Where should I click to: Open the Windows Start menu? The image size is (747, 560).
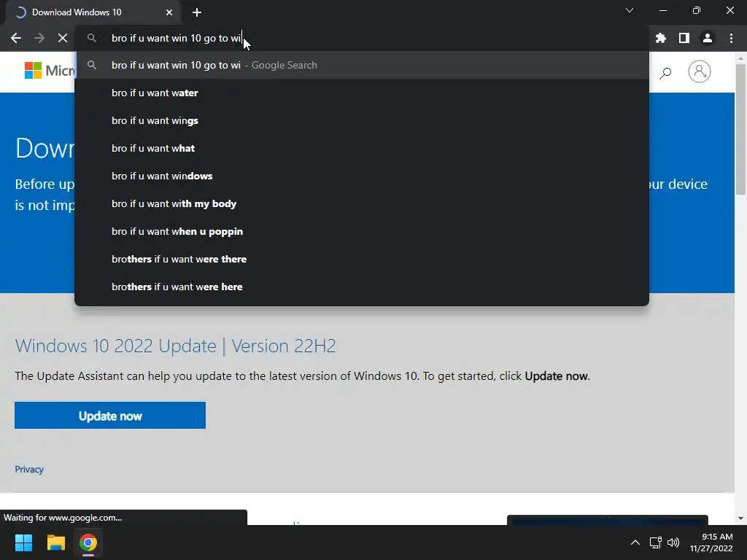[x=23, y=542]
